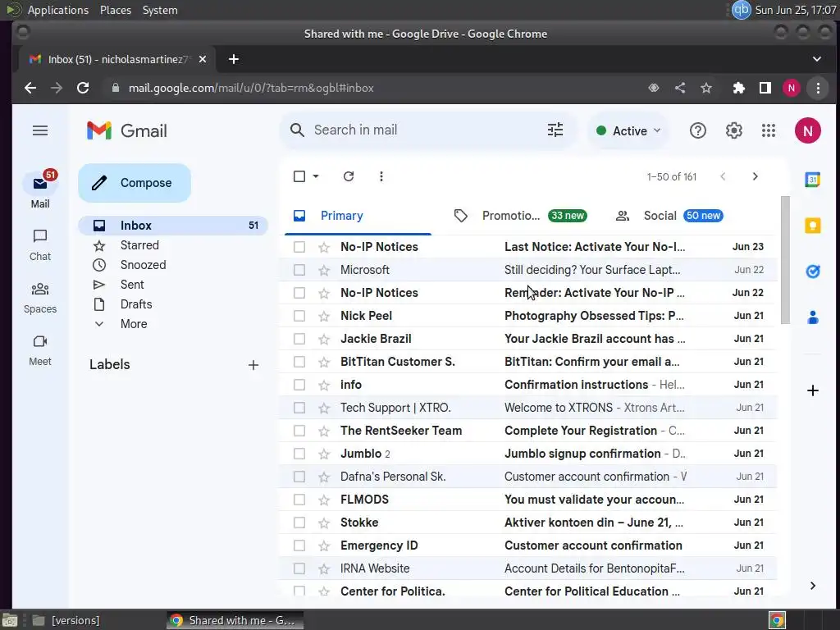Screen dimensions: 840x630
Task: Click the email list vertical scrollbar
Action: [785, 260]
